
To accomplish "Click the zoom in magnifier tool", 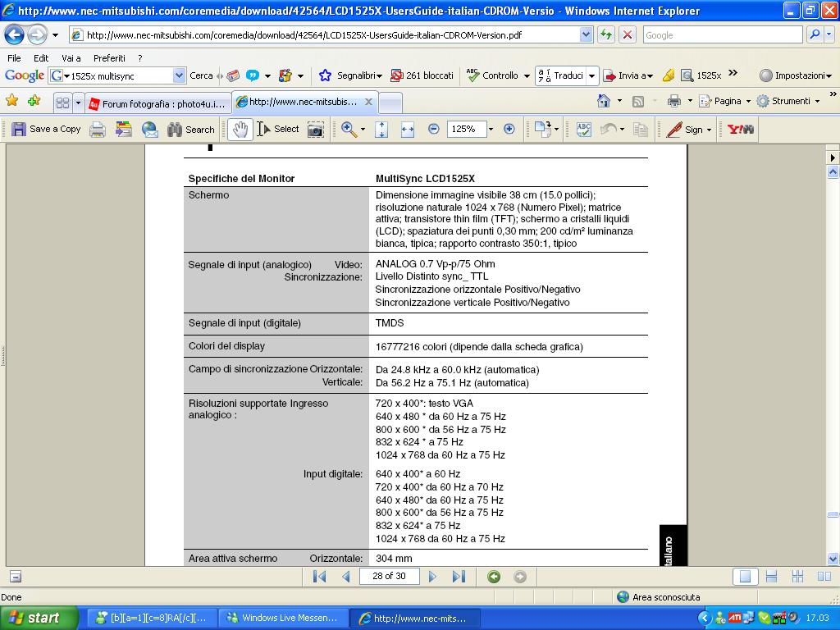I will pyautogui.click(x=348, y=129).
